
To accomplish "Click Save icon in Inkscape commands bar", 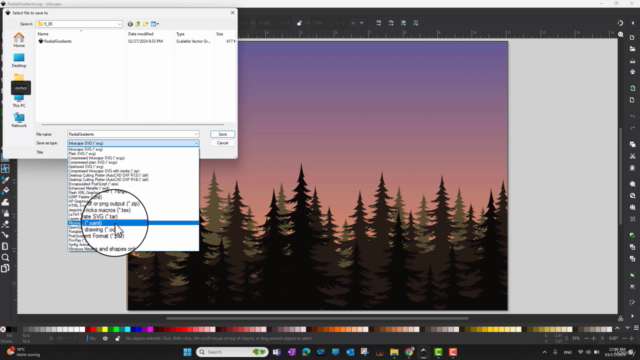I will (x=633, y=61).
